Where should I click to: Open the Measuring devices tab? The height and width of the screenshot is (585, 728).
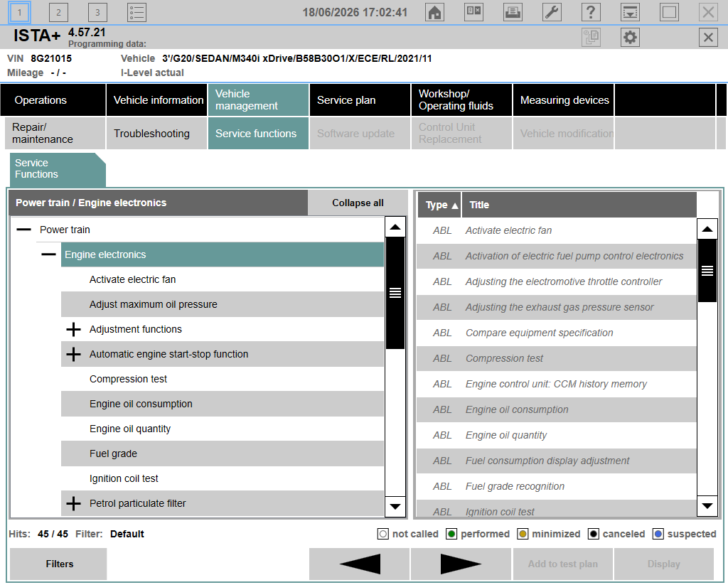[x=563, y=100]
